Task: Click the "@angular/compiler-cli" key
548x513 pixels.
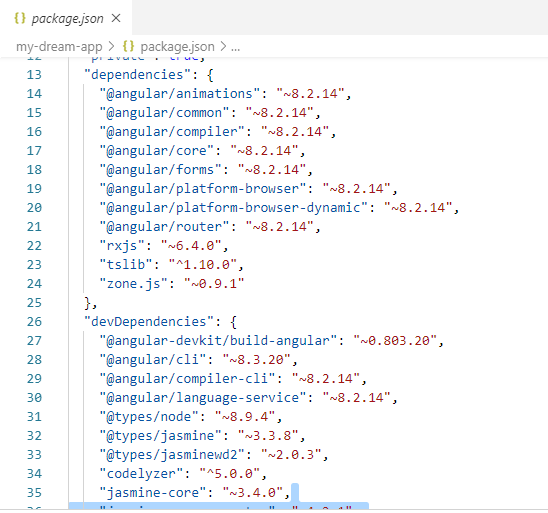Action: 187,378
